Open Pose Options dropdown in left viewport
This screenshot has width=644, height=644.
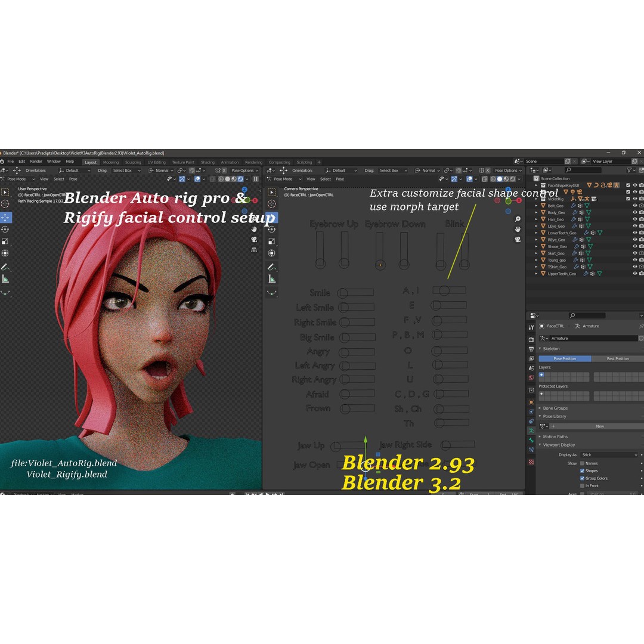click(244, 171)
